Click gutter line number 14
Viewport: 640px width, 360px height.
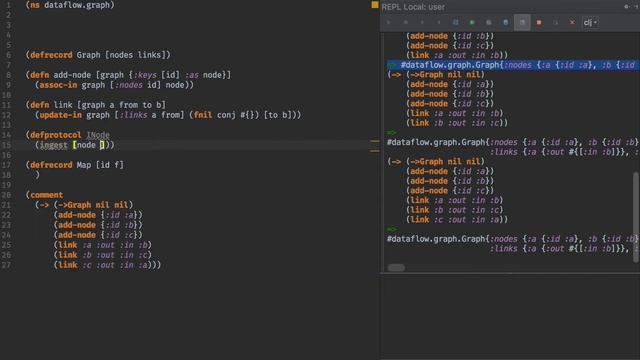coord(7,135)
